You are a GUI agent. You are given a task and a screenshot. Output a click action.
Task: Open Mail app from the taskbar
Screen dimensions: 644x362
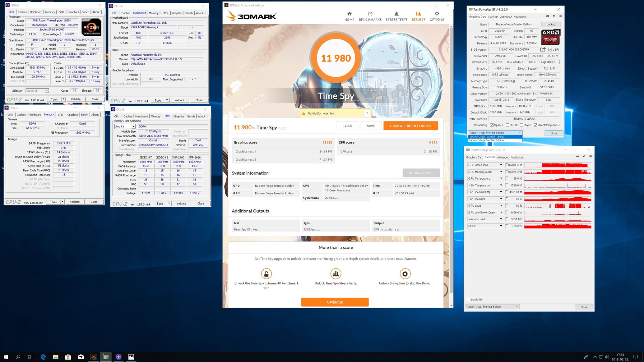(81, 357)
